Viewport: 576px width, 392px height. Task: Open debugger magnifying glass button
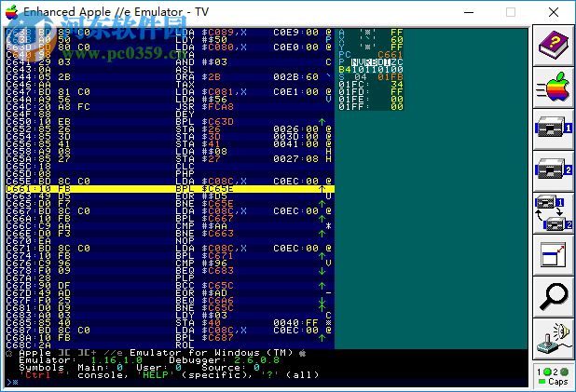(x=554, y=296)
